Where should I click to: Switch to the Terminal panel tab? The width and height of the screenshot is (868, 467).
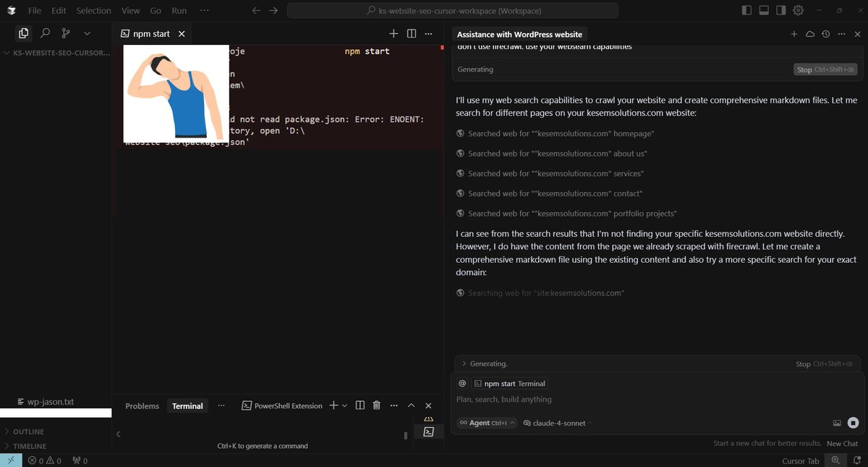(187, 406)
